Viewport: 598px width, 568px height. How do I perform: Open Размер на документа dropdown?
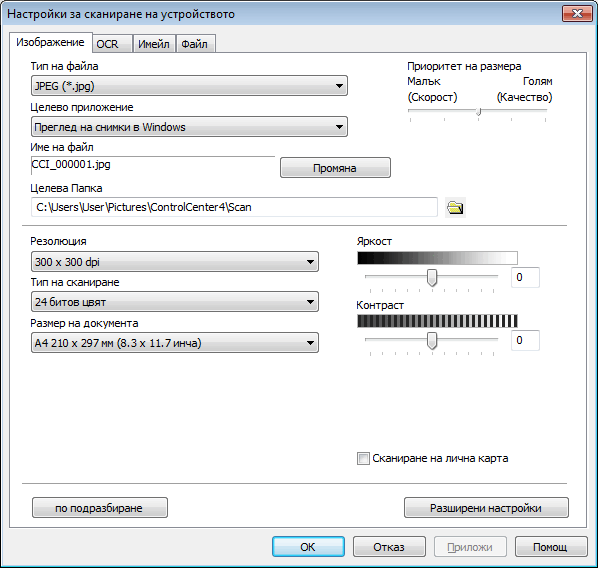(x=175, y=343)
